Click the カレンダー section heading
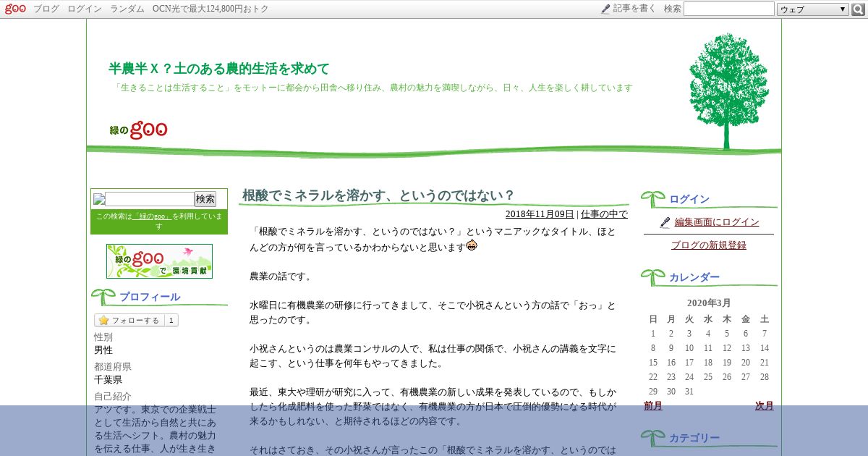 point(694,277)
